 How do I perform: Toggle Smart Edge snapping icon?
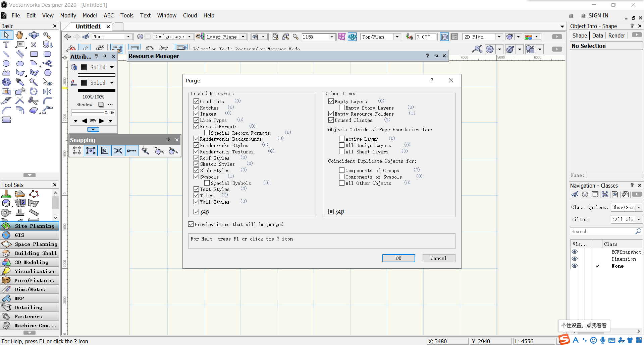tap(159, 151)
